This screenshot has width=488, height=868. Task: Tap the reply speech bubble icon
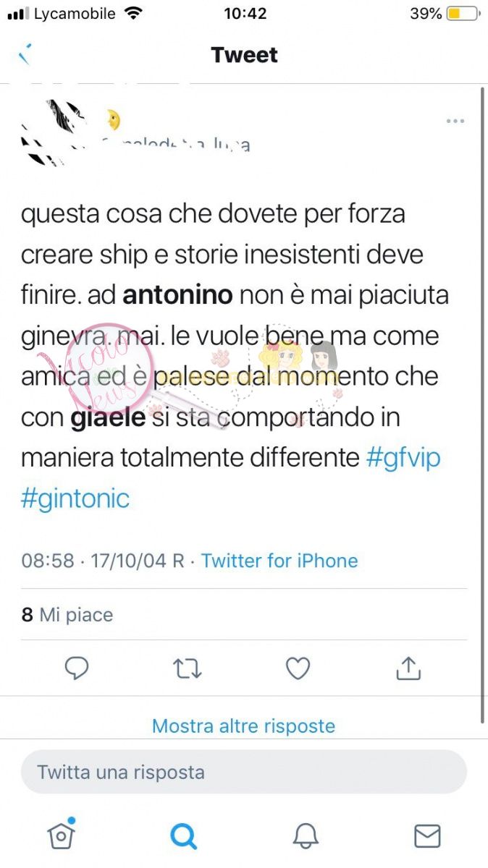tap(77, 669)
